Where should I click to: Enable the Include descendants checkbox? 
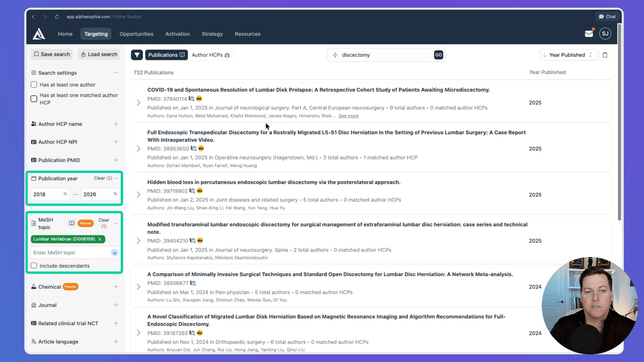pos(34,265)
